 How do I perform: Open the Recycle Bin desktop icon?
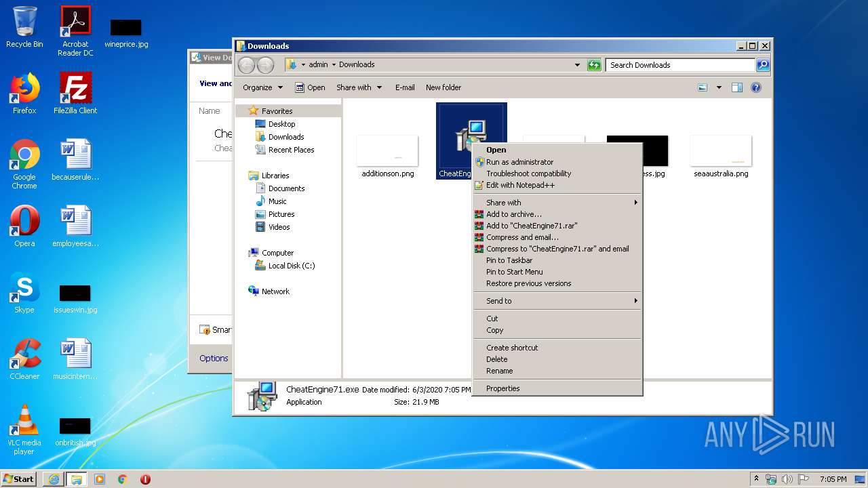pos(24,27)
